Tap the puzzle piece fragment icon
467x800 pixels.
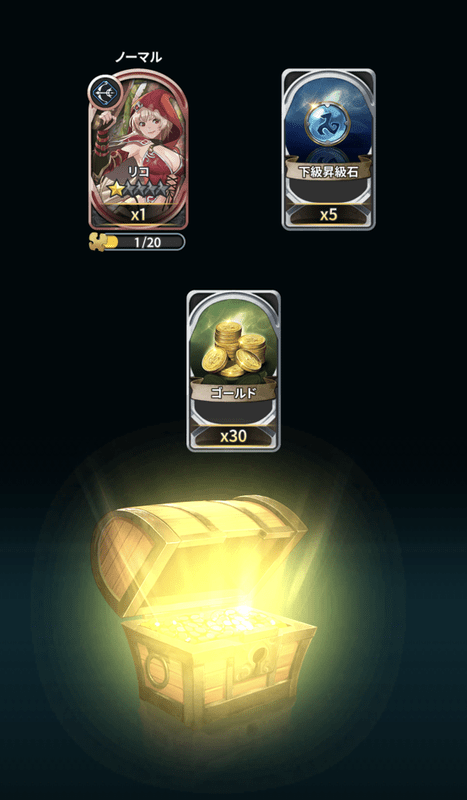tap(97, 242)
